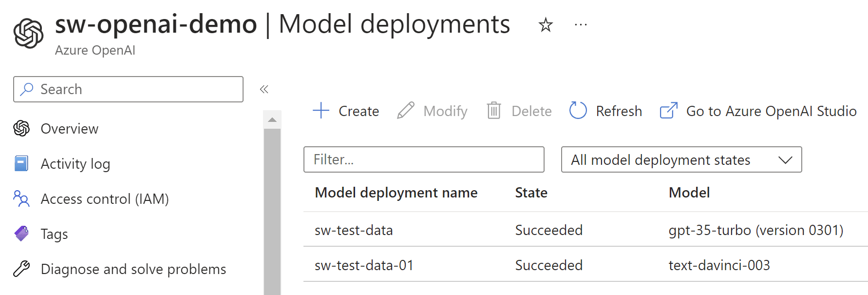Click the Diagnose wrench icon

(x=21, y=269)
